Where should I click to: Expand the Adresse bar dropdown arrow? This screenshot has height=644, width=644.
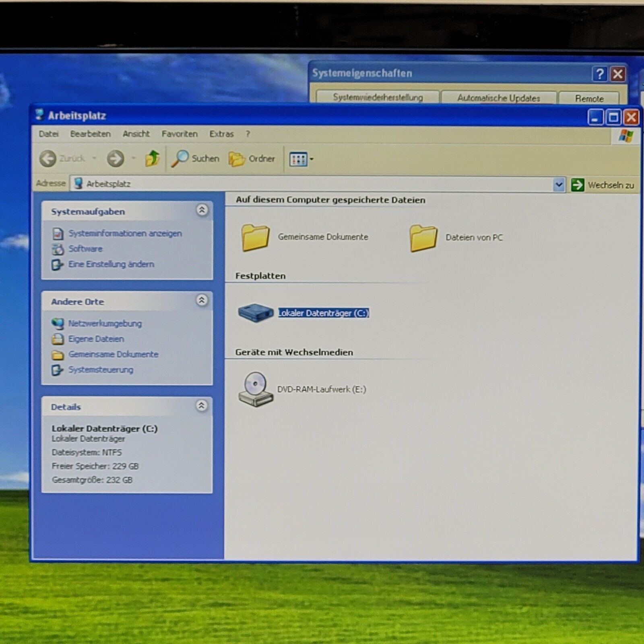pyautogui.click(x=559, y=185)
